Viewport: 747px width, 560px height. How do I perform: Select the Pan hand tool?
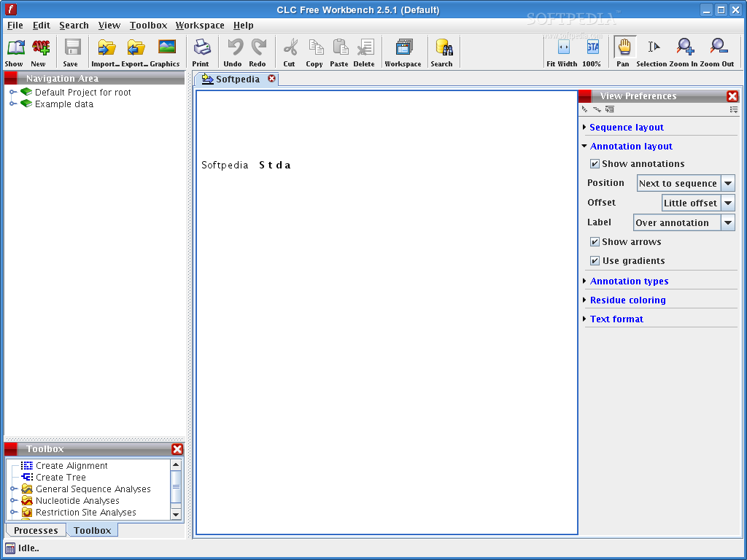click(x=624, y=47)
